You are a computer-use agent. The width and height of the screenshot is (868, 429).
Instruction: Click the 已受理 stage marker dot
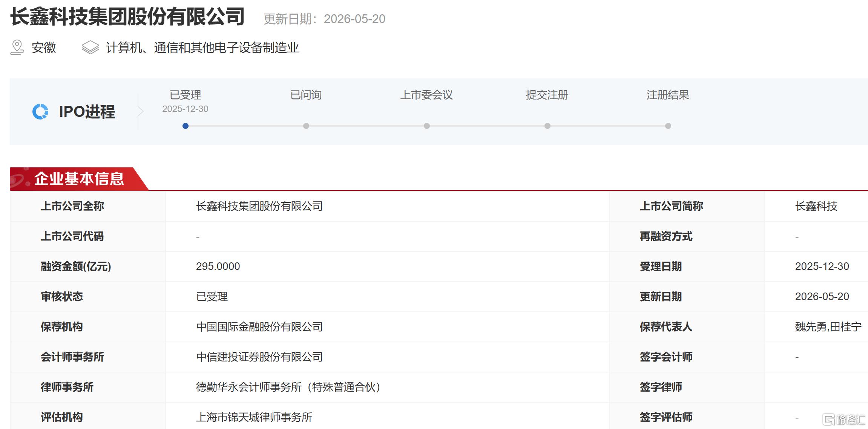[186, 126]
